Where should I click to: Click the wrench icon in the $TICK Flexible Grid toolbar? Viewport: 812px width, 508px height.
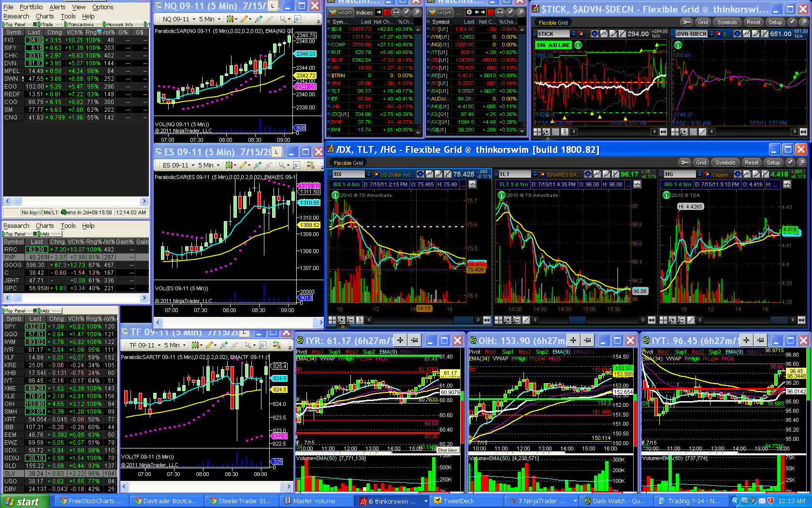[x=686, y=22]
